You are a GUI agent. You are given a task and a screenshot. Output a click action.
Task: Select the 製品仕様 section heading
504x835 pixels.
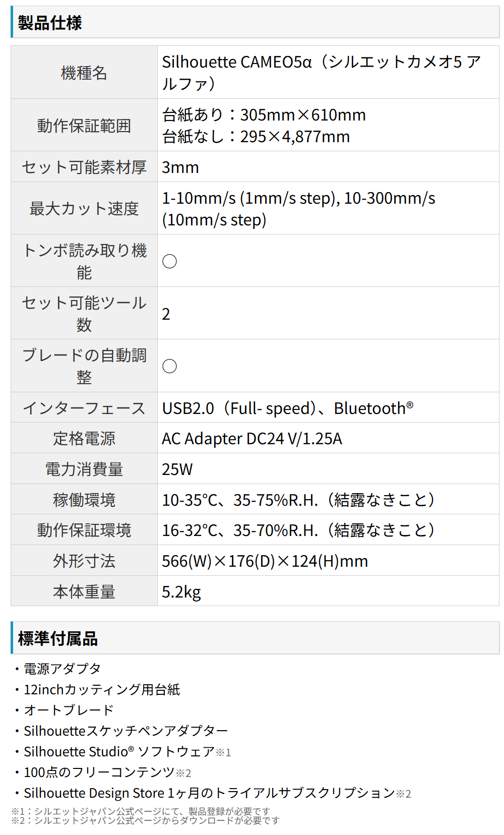coord(50,23)
